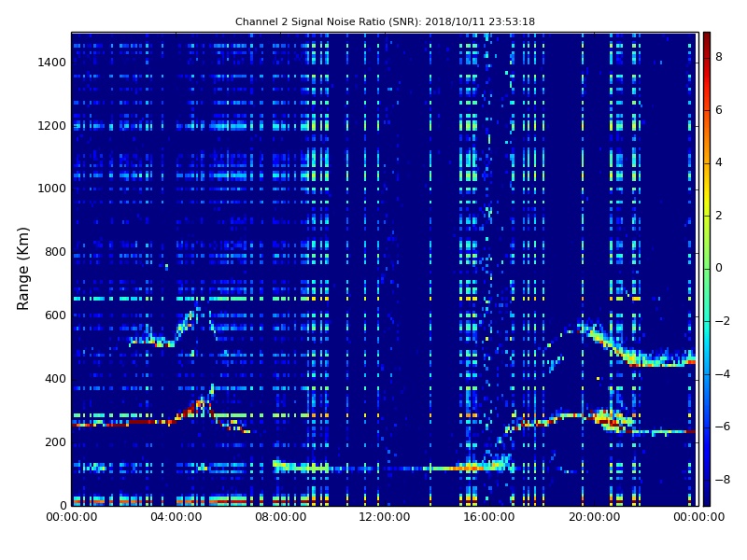Select the 08:00:00 time axis tick label

pyautogui.click(x=281, y=516)
